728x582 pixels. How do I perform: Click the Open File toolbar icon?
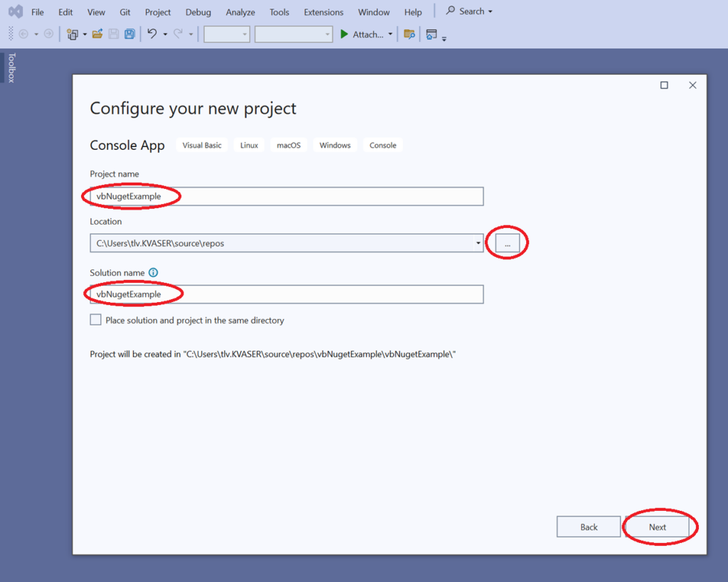point(97,33)
